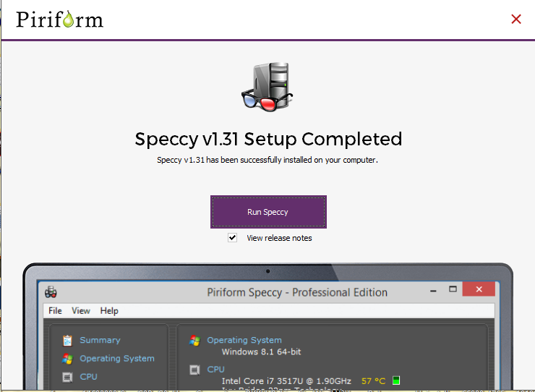Click the CPU heading link in main panel
Viewport: 535px width, 392px height.
pos(215,370)
